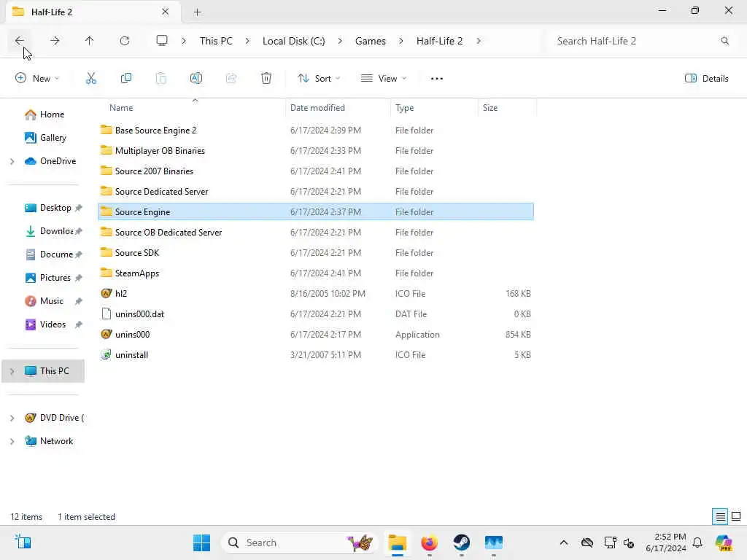Select the hl2 ICO file
This screenshot has height=560, width=747.
coord(315,294)
